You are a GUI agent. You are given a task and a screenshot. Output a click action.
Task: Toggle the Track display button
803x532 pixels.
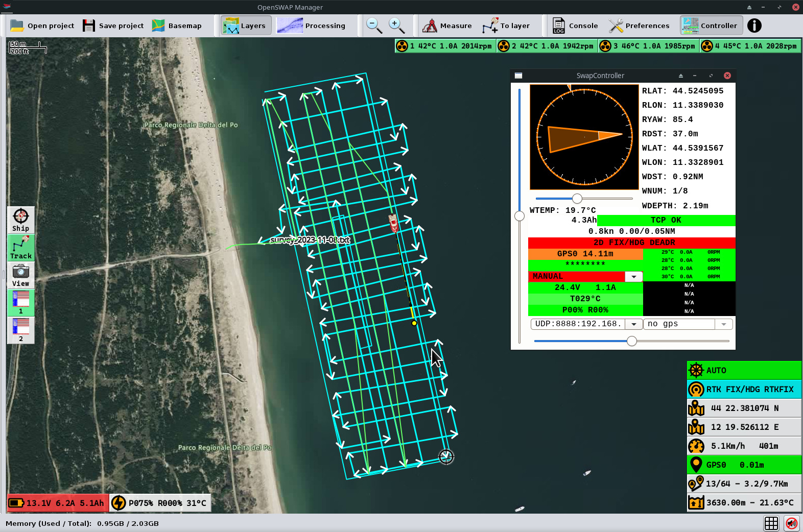(21, 248)
